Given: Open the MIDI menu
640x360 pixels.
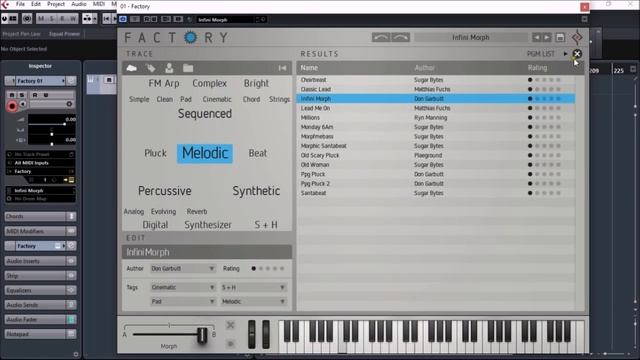Looking at the screenshot, I should tap(99, 4).
